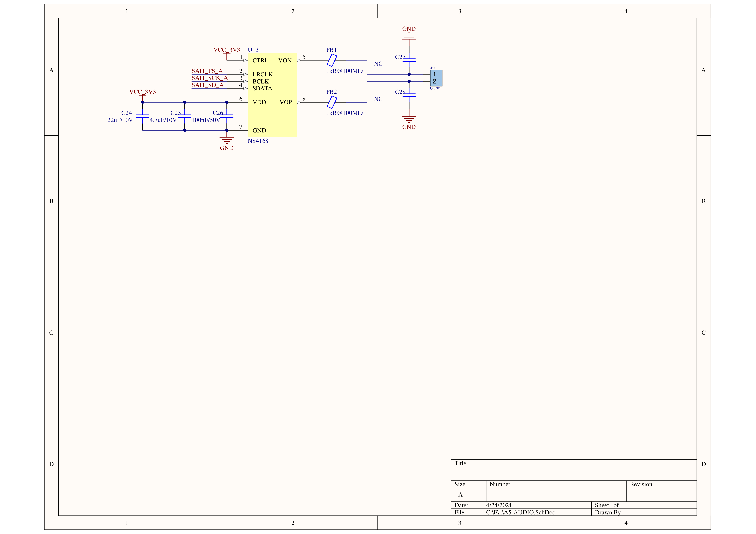The width and height of the screenshot is (756, 534).
Task: Click the BCLK pin name on U13
Action: pos(261,82)
